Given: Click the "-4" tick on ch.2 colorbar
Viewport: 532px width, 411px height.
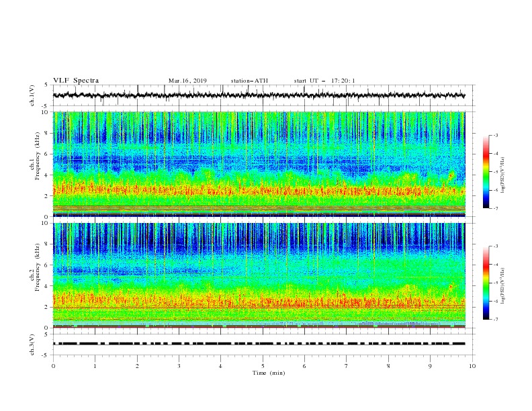Looking at the screenshot, I should 496,265.
